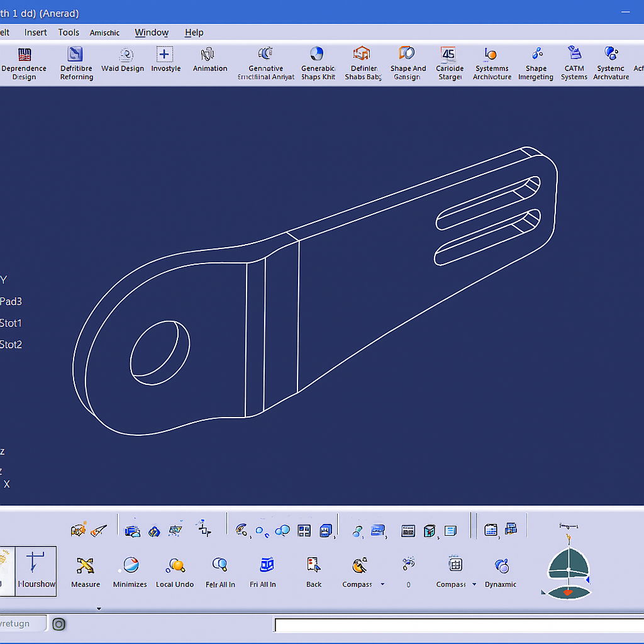Click the pencil sketch icon in lower toolbar
Screen dimensions: 644x644
point(99,531)
